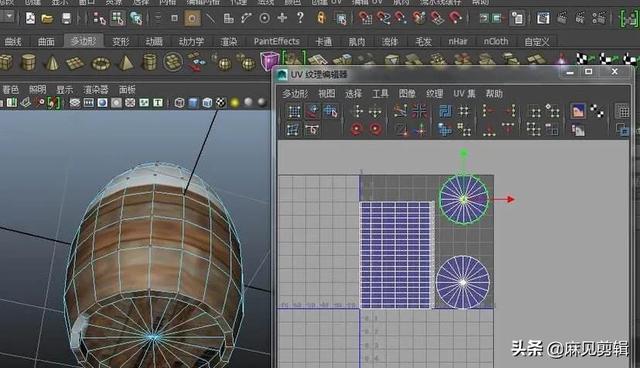Maximize the UV texture editor window
This screenshot has width=640, height=368.
[x=589, y=72]
